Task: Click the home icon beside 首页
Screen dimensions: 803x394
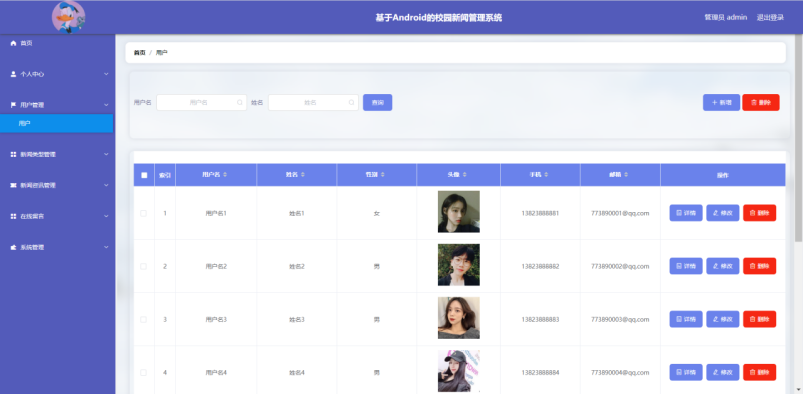Action: pos(13,44)
